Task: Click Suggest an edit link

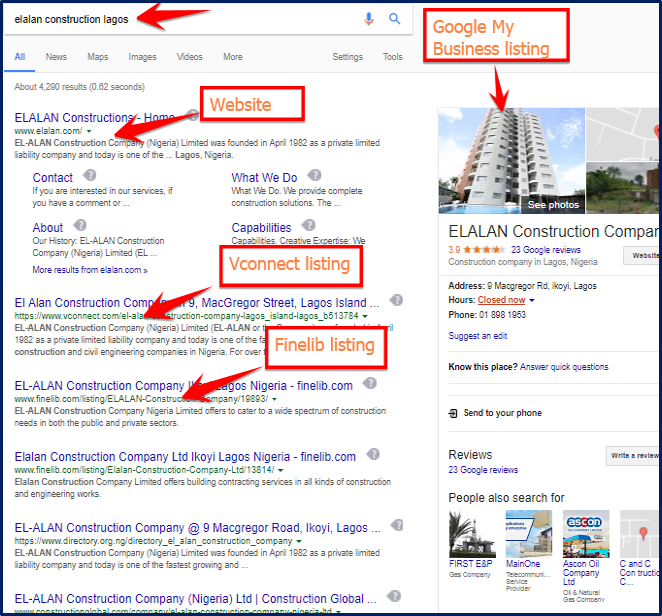Action: coord(478,336)
